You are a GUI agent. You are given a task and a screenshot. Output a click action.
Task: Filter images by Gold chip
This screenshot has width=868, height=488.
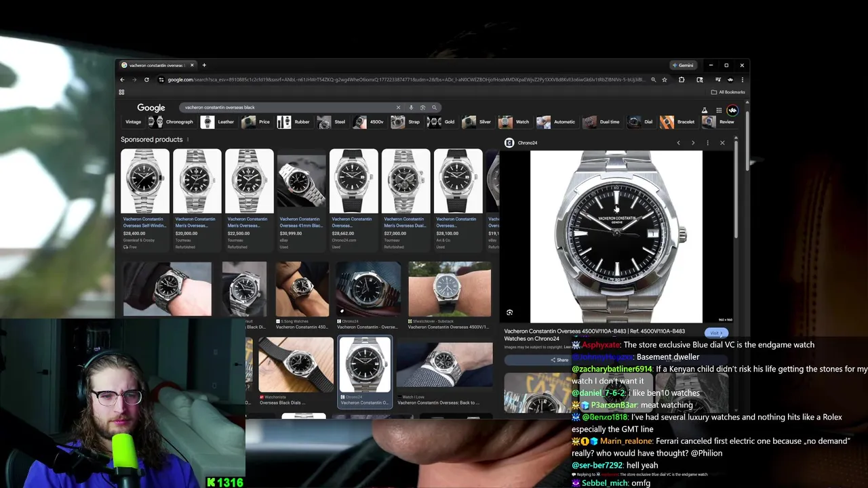click(x=442, y=122)
